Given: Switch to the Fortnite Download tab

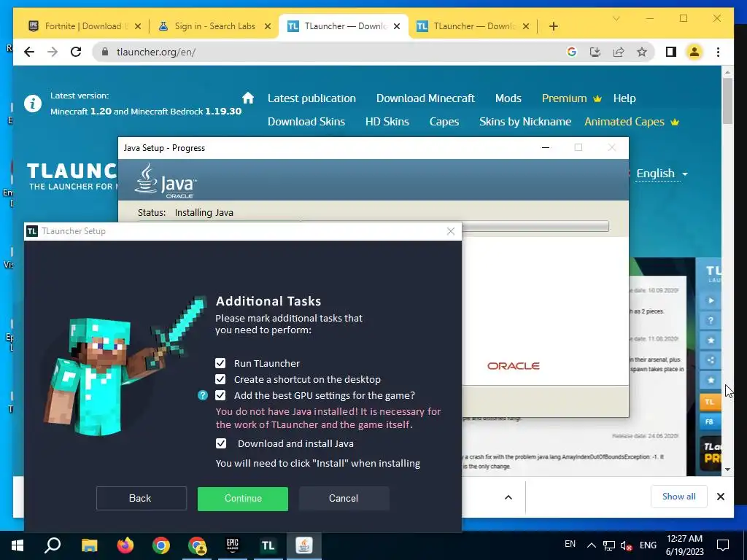Looking at the screenshot, I should click(x=85, y=26).
